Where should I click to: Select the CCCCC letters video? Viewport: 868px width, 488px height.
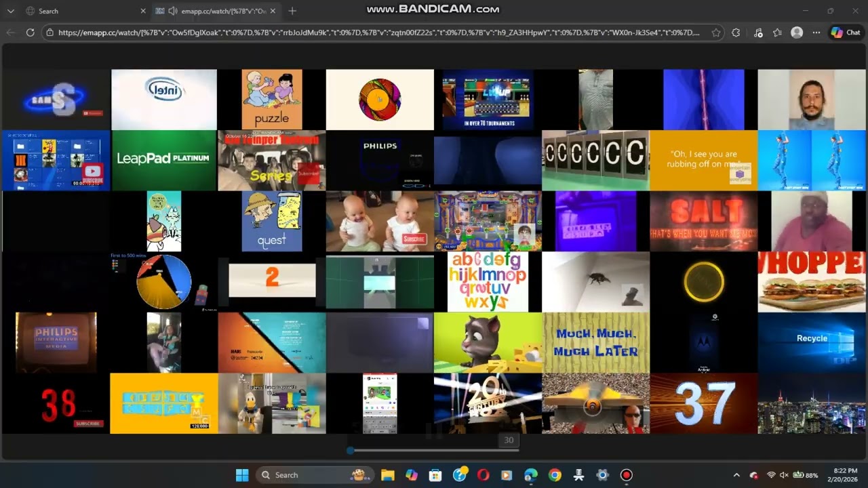click(x=596, y=160)
